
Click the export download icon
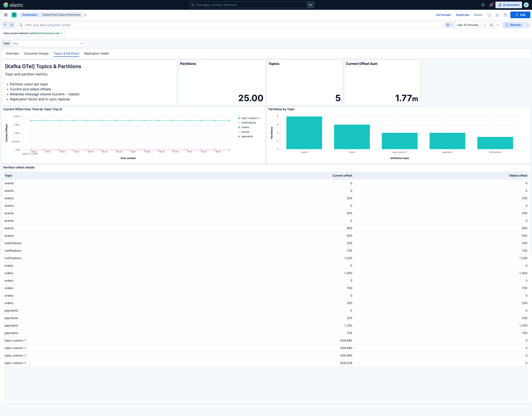pyautogui.click(x=497, y=15)
